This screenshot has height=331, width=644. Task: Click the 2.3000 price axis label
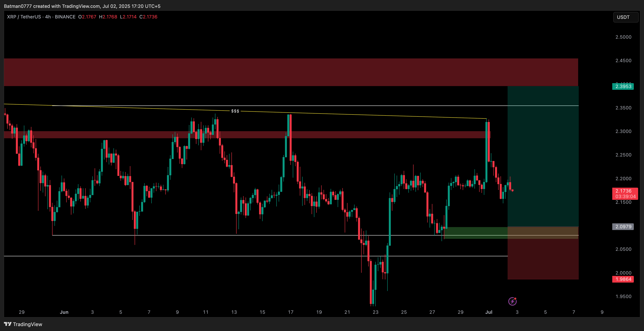tap(623, 131)
